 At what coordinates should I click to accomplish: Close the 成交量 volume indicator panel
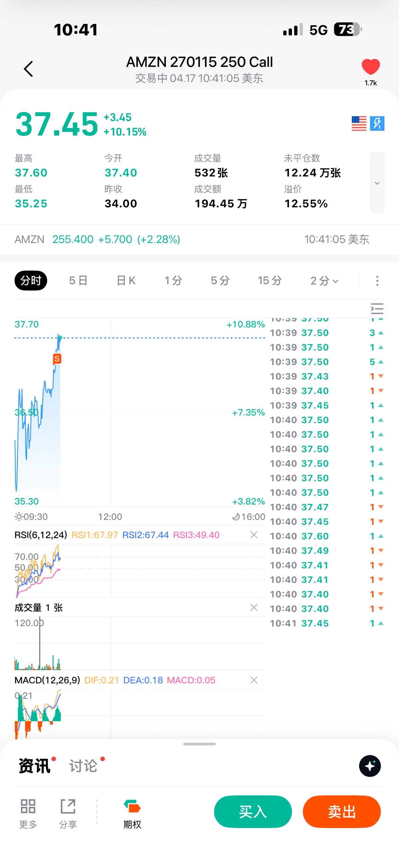254,607
